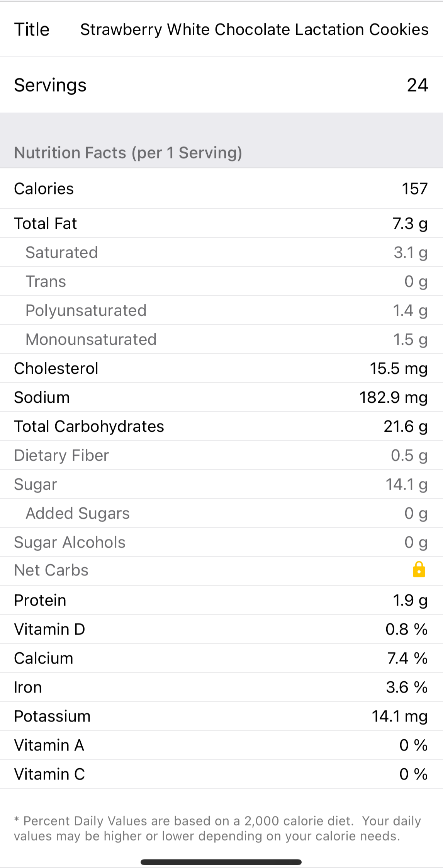This screenshot has width=443, height=868.
Task: Tap the Cholesterol value 15.5 mg
Action: click(398, 369)
